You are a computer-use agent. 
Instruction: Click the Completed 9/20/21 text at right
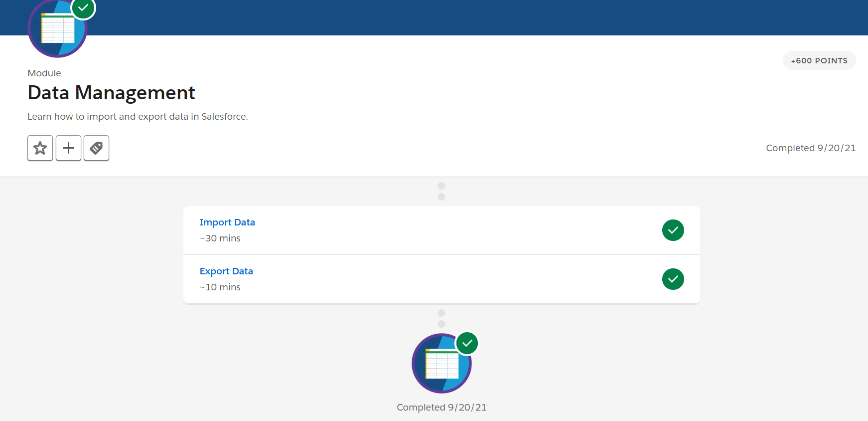pos(811,148)
